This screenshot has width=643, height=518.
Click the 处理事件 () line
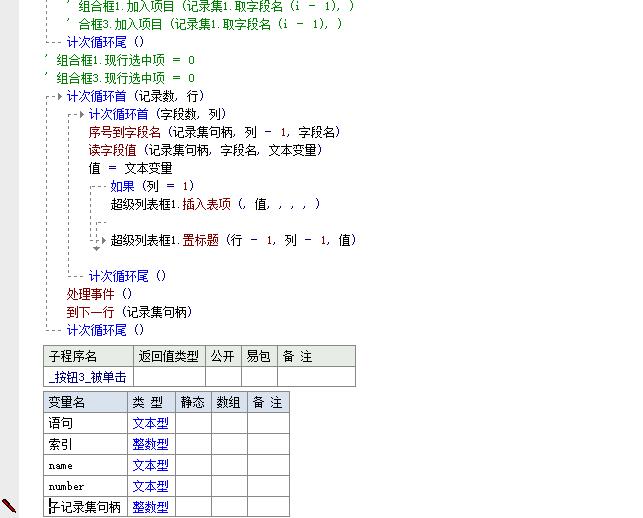click(99, 294)
